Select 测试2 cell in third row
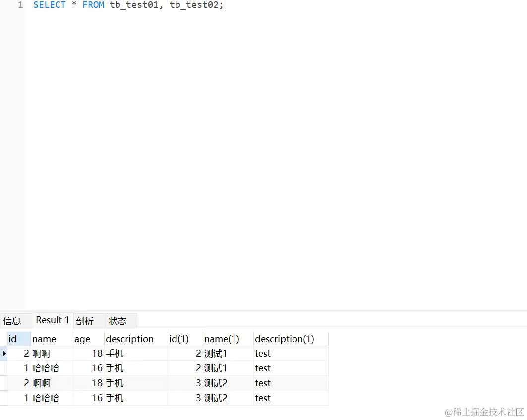The width and height of the screenshot is (527, 420). point(228,383)
